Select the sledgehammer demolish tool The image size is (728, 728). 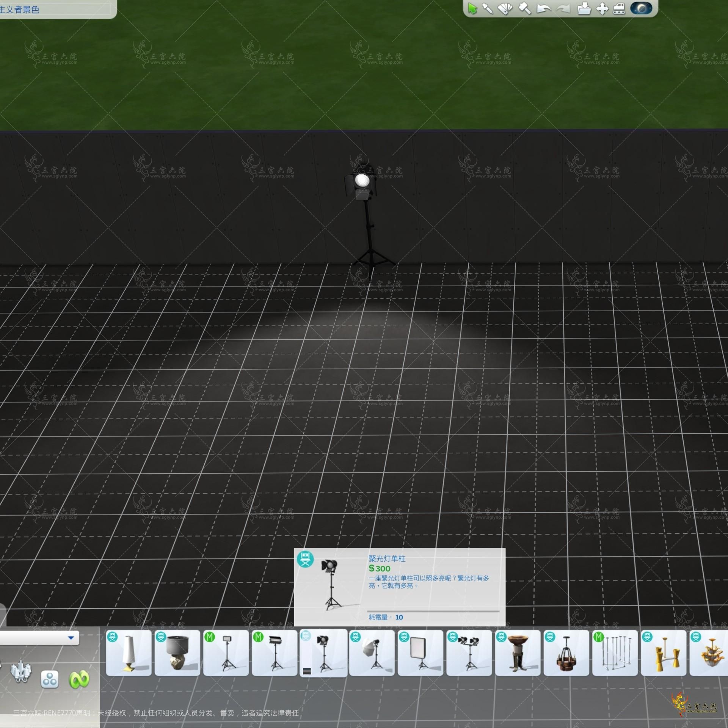click(524, 8)
